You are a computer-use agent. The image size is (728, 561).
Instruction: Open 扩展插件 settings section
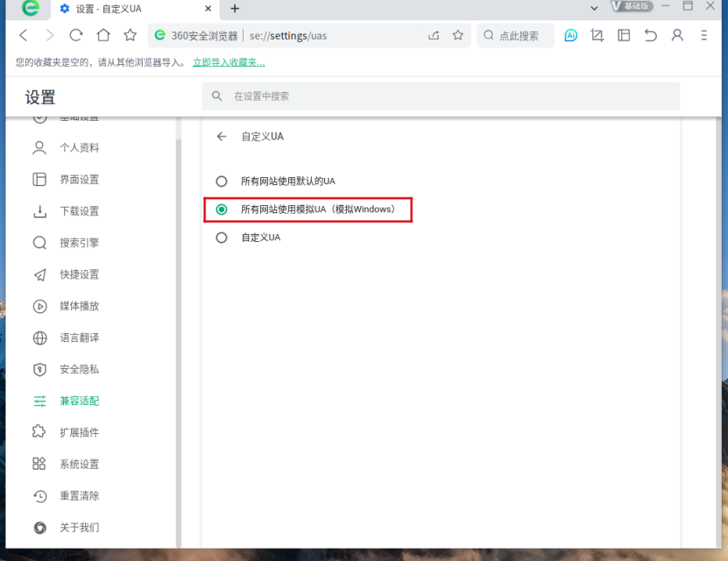point(79,432)
